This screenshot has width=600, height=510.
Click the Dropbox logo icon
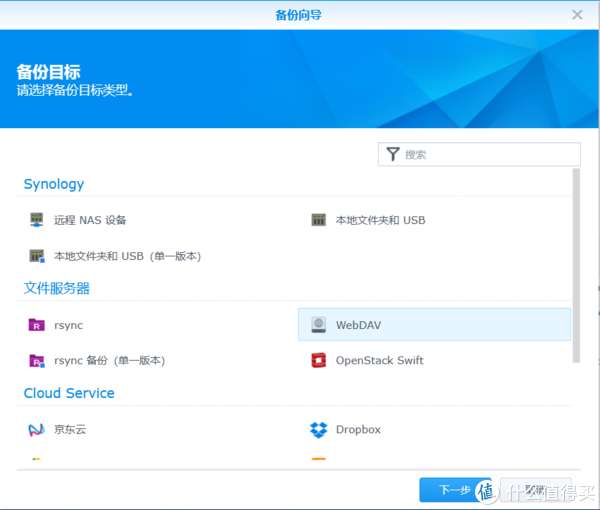(318, 430)
